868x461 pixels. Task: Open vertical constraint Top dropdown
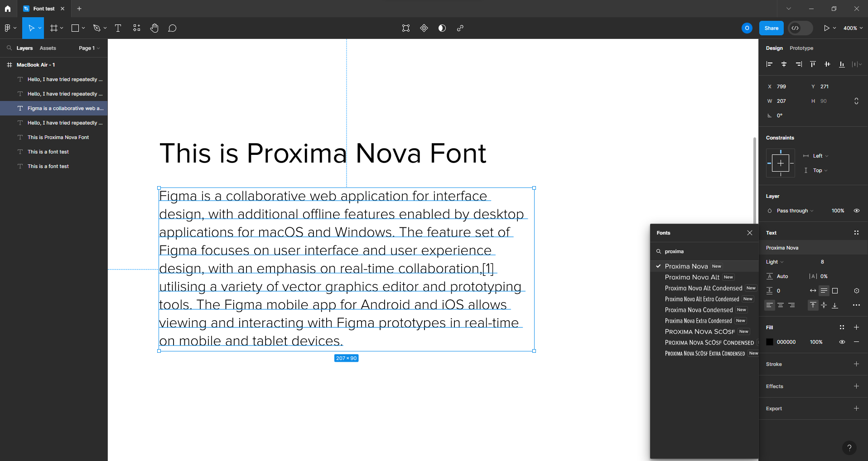pyautogui.click(x=820, y=170)
